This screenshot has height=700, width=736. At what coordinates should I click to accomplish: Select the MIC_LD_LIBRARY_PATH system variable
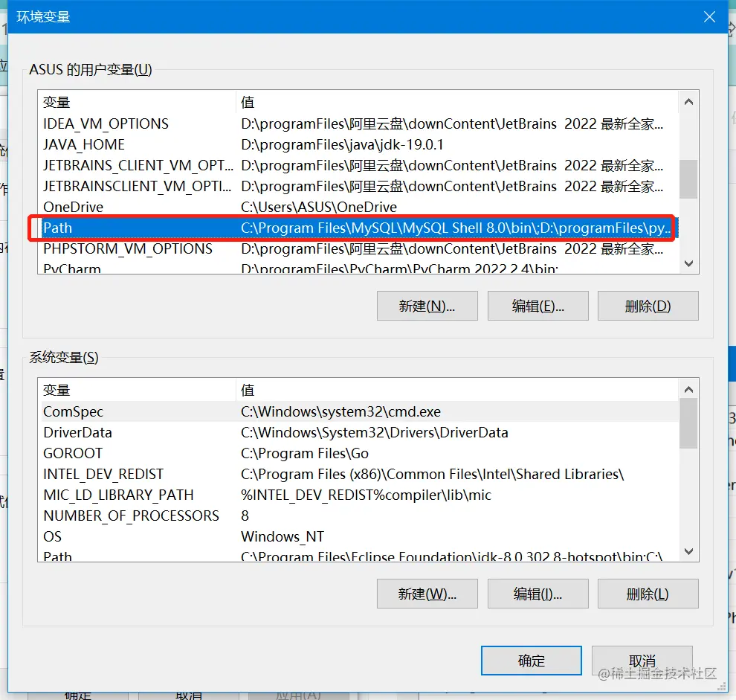coord(358,495)
